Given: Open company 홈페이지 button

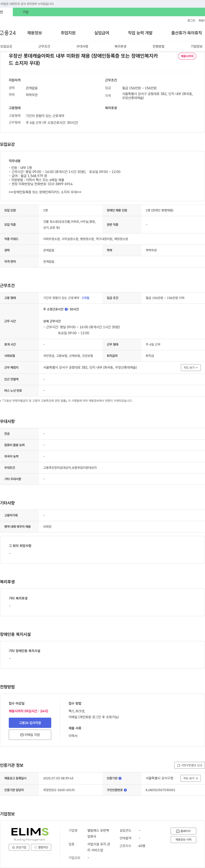Looking at the screenshot, I should (183, 831).
